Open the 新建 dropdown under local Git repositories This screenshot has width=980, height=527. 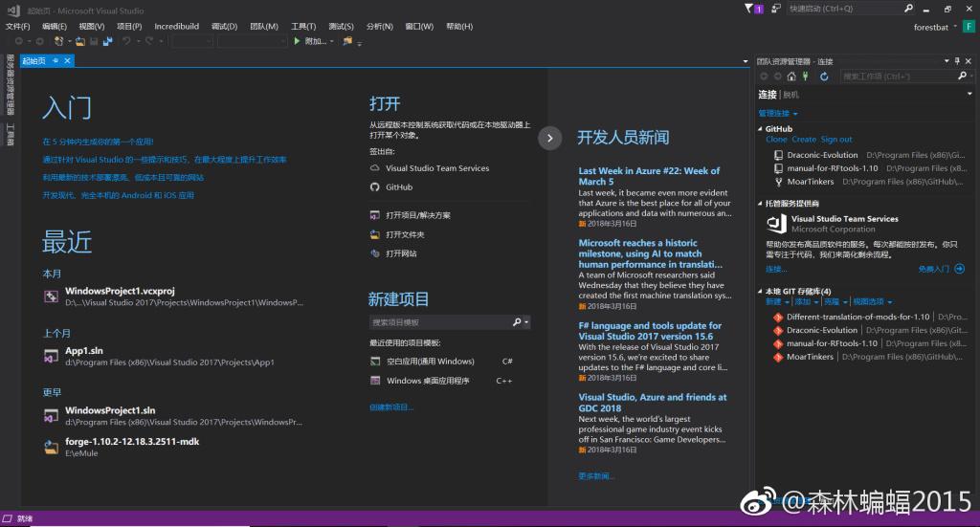pos(777,301)
